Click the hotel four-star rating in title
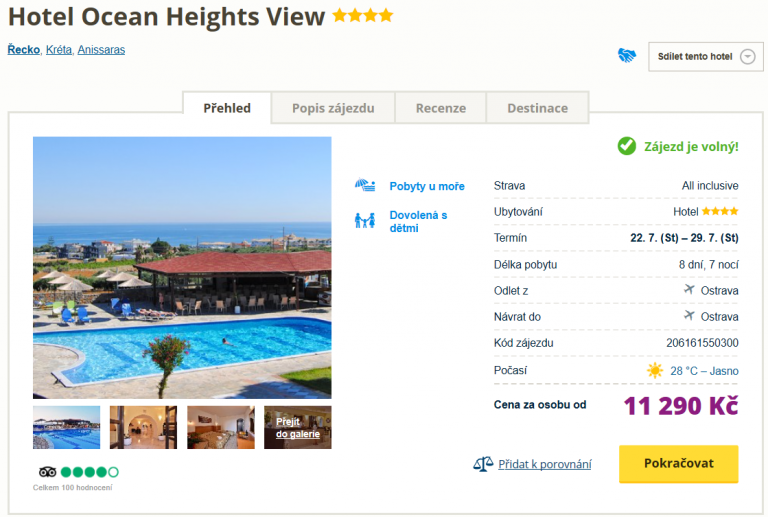Viewport: 768px width, 517px height. click(x=362, y=16)
